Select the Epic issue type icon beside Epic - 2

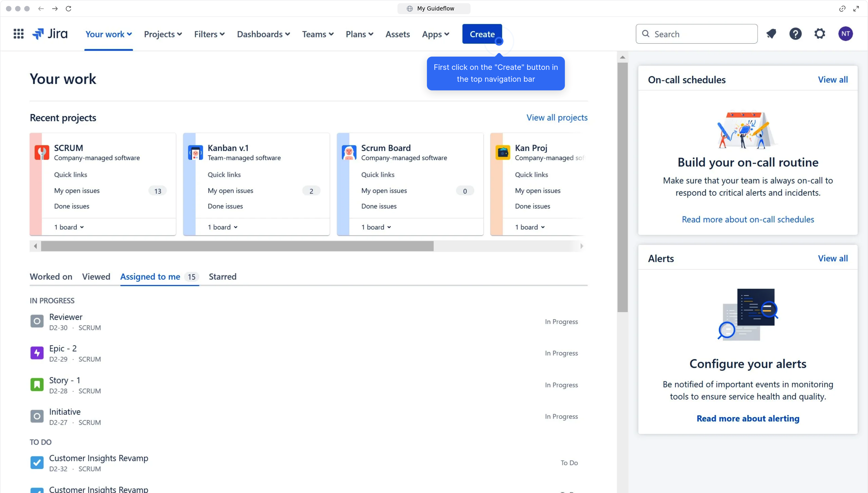tap(37, 353)
